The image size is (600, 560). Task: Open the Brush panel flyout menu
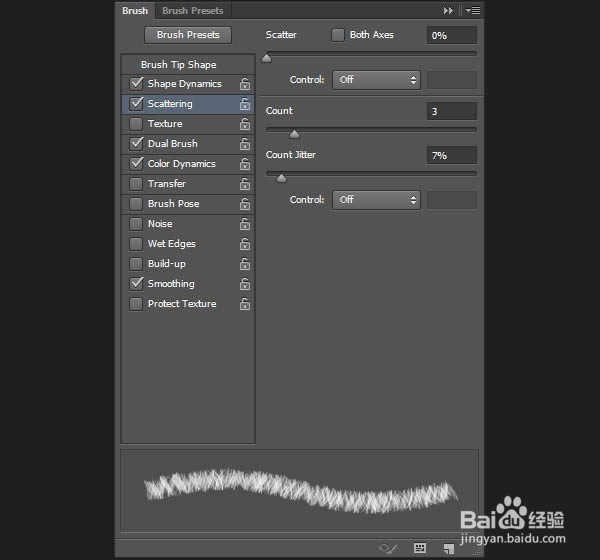[x=473, y=11]
